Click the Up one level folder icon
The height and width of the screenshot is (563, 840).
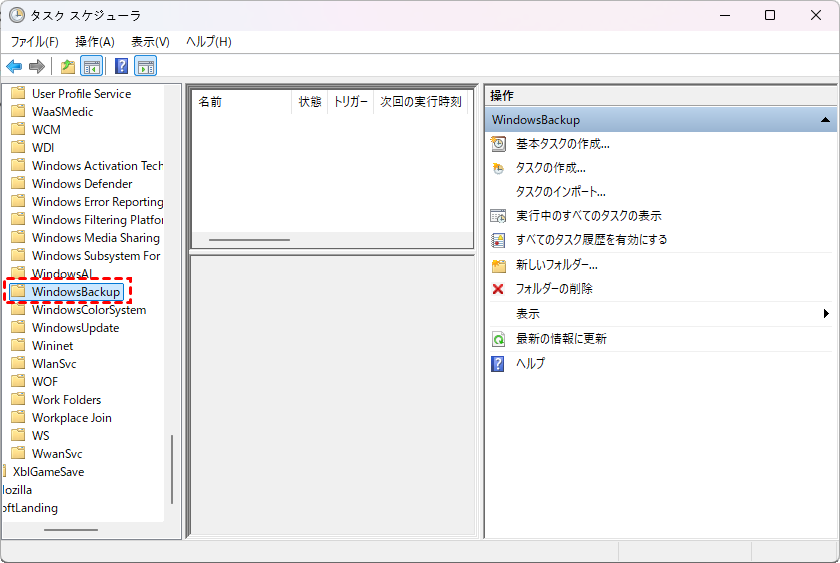coord(68,67)
